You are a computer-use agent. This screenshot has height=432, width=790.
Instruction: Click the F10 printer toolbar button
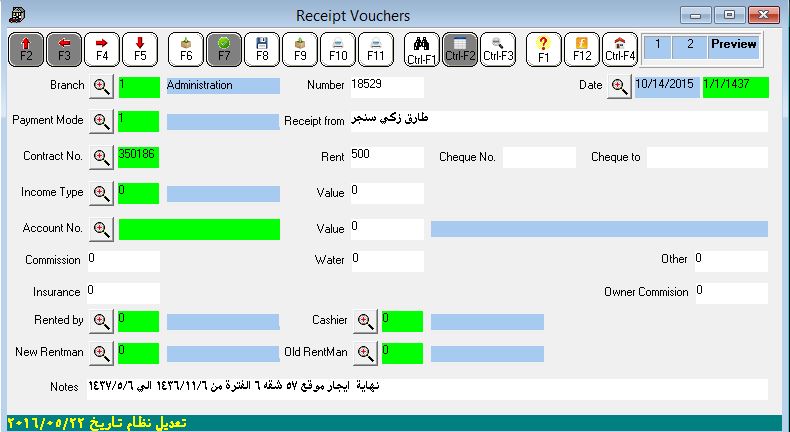pos(338,48)
